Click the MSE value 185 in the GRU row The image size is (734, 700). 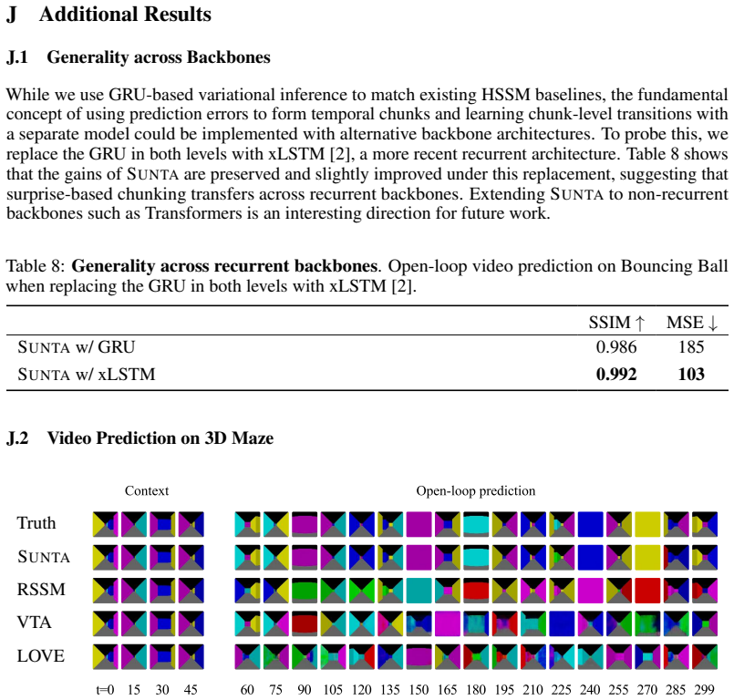(691, 347)
